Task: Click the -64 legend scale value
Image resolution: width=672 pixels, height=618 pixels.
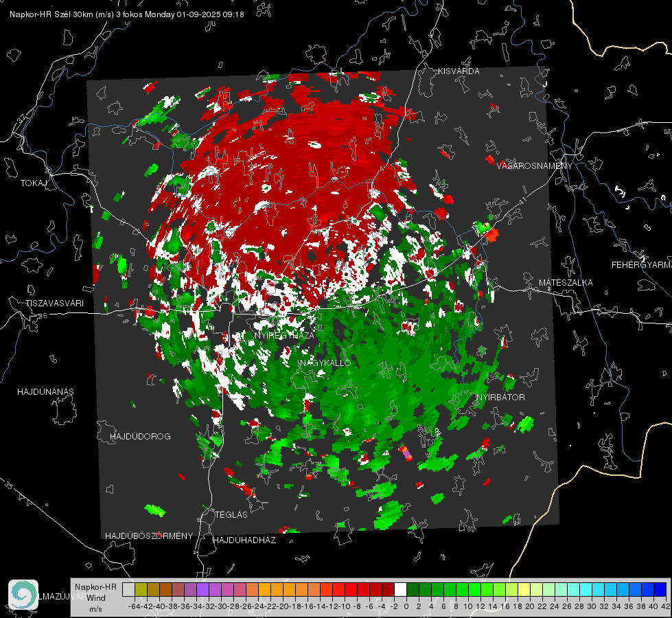Action: (135, 606)
